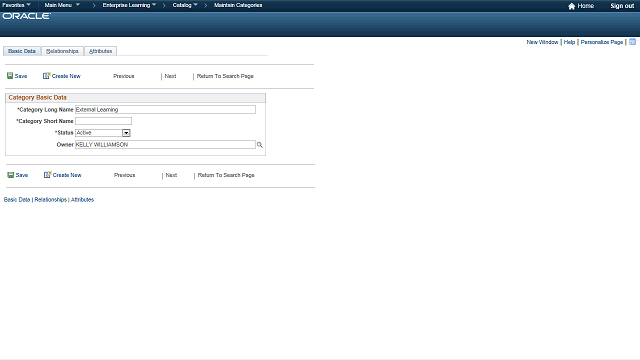The height and width of the screenshot is (360, 640).
Task: Click the top Create New link
Action: [x=66, y=76]
